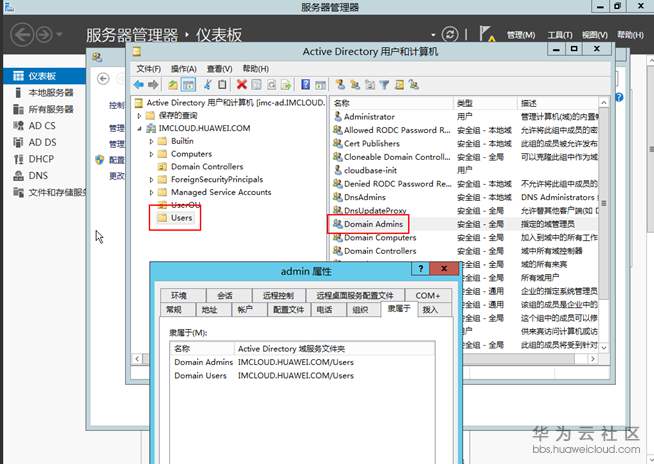Screen dimensions: 654x464
Task: Select 本地服务器 in sidebar
Action: pyautogui.click(x=50, y=92)
